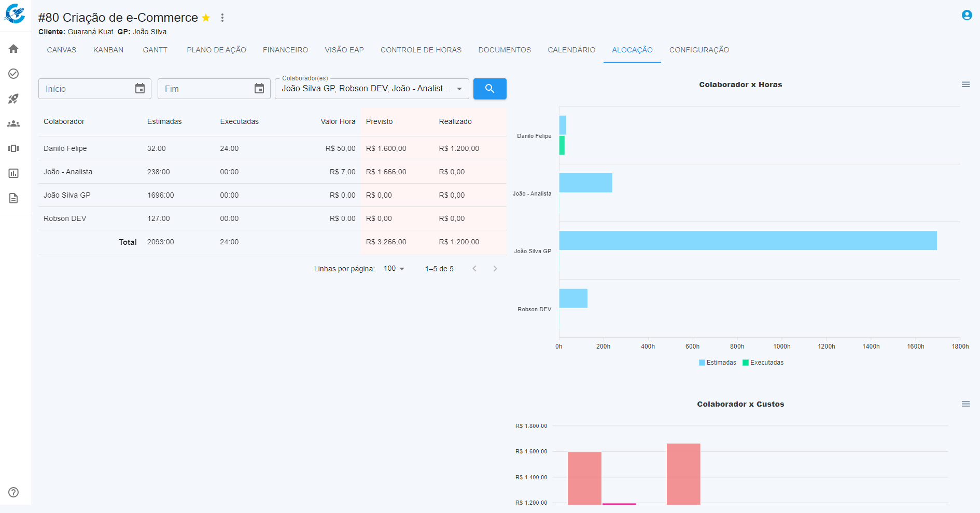Toggle Executadas series in chart legend
The height and width of the screenshot is (513, 980).
[x=763, y=363]
